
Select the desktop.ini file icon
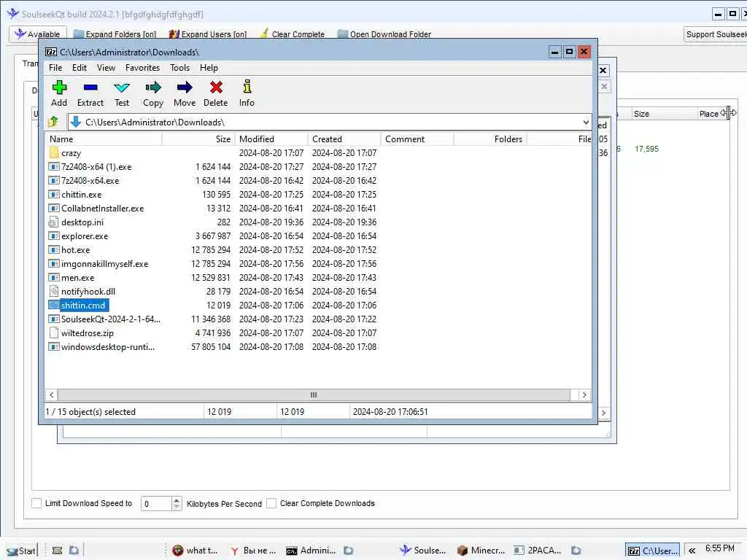click(x=54, y=222)
